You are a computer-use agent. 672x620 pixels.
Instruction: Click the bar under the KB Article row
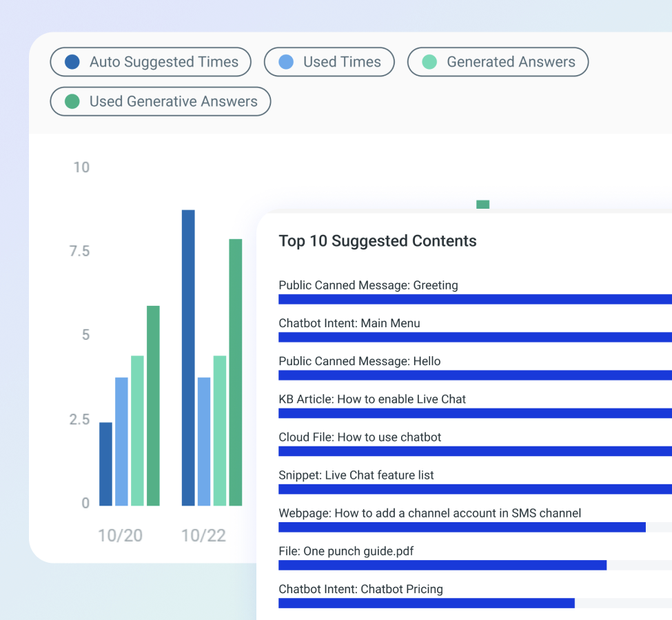click(x=476, y=413)
